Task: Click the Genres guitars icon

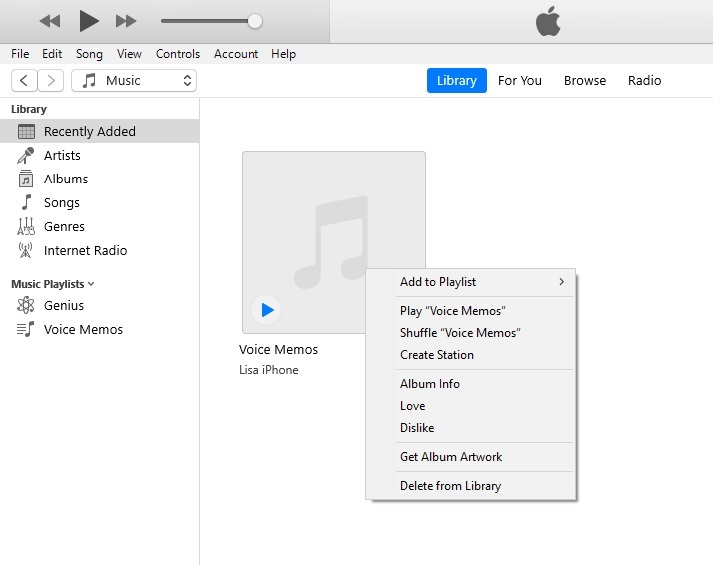Action: point(25,226)
